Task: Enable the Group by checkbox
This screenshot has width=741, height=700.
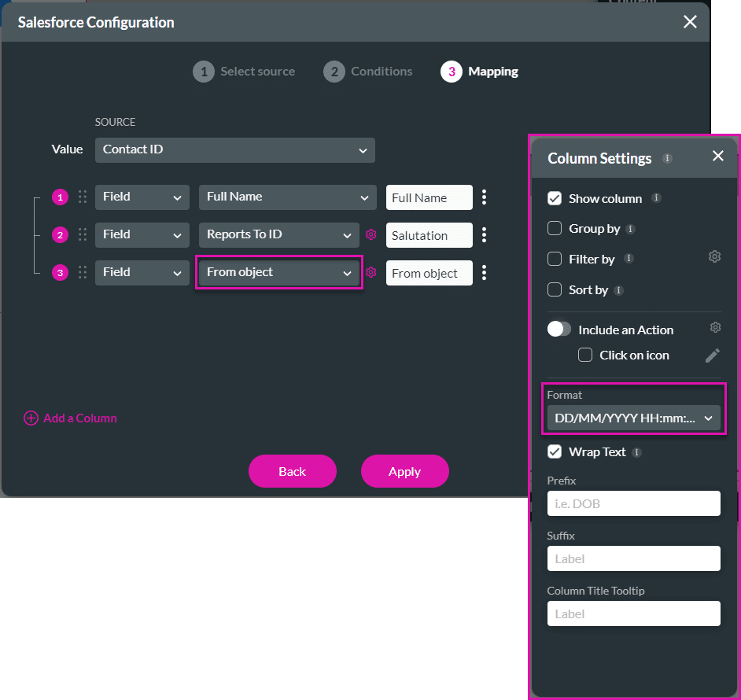Action: pos(555,229)
